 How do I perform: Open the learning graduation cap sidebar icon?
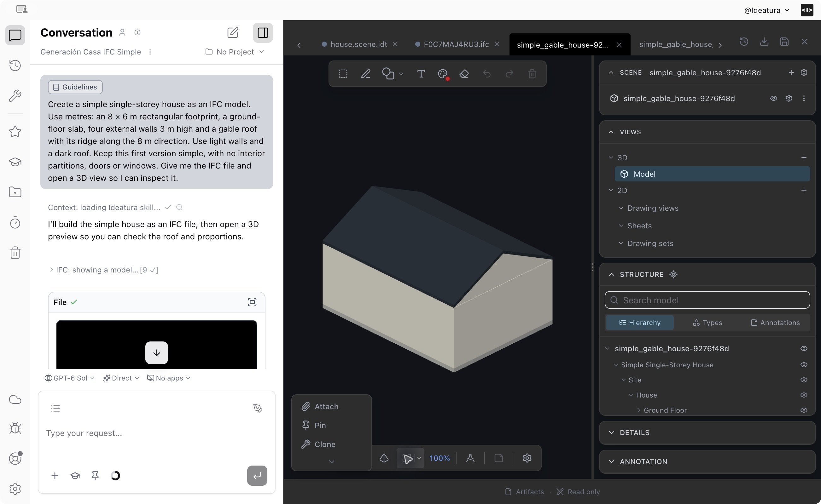(15, 162)
